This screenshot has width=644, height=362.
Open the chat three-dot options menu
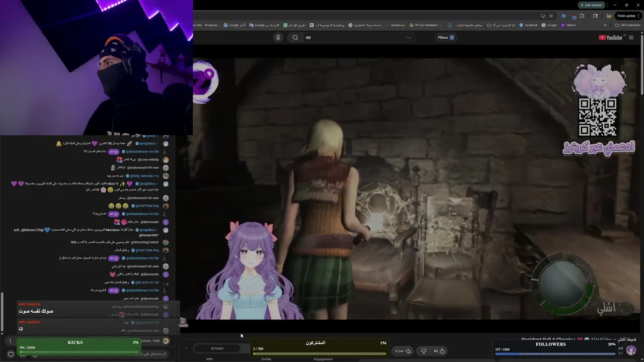pos(10,341)
